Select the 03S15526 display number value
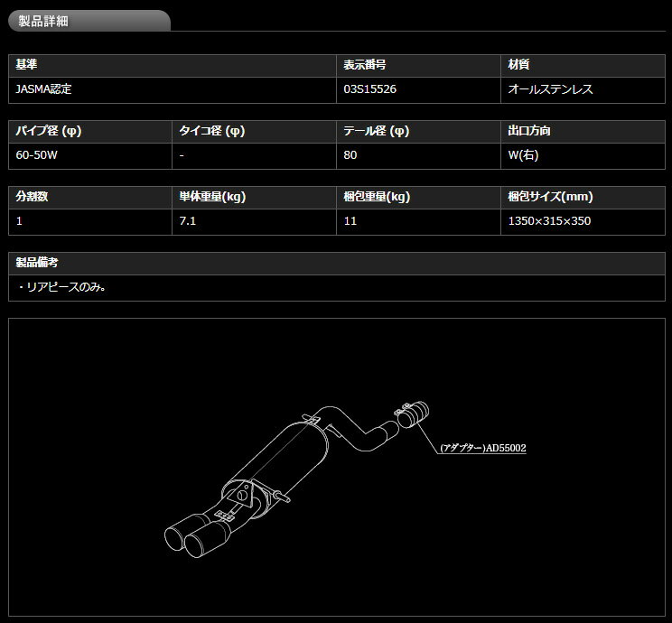Screen dimensions: 672x623 [x=370, y=89]
